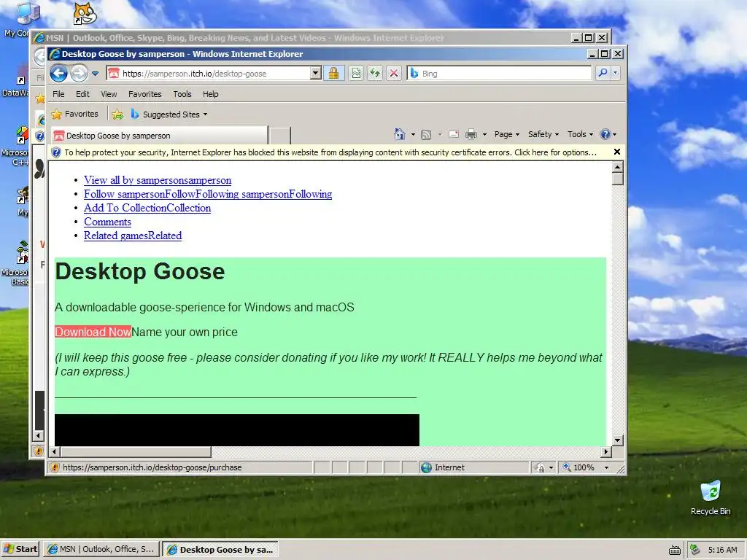Click the blue Help question mark icon
Viewport: 747px width, 560px height.
[x=605, y=134]
